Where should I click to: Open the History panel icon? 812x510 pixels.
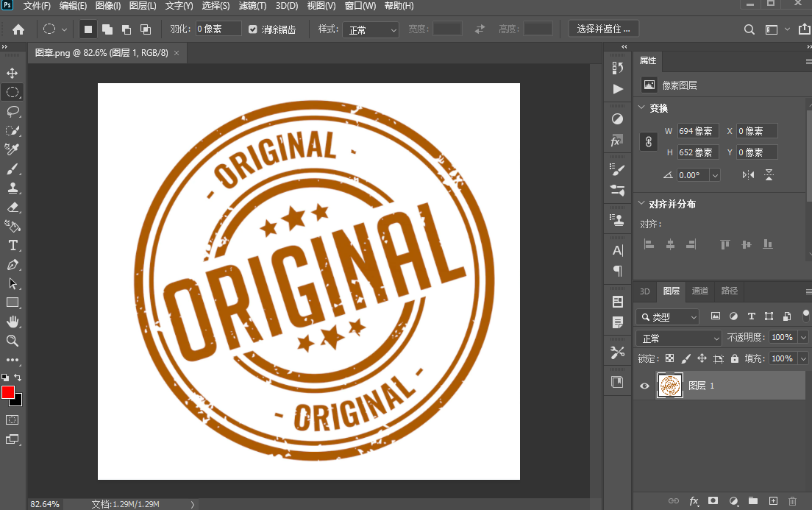[x=617, y=68]
